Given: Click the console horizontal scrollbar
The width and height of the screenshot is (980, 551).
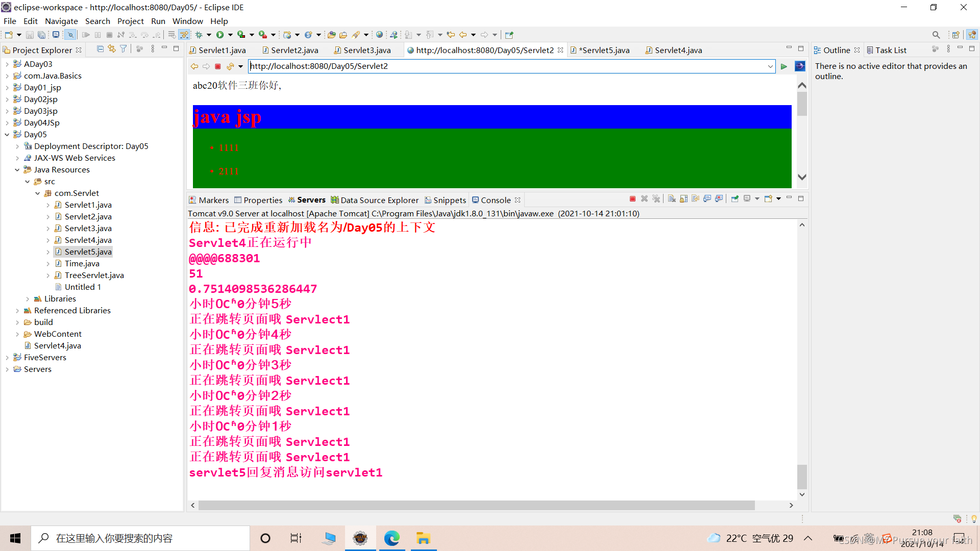Looking at the screenshot, I should tap(476, 505).
